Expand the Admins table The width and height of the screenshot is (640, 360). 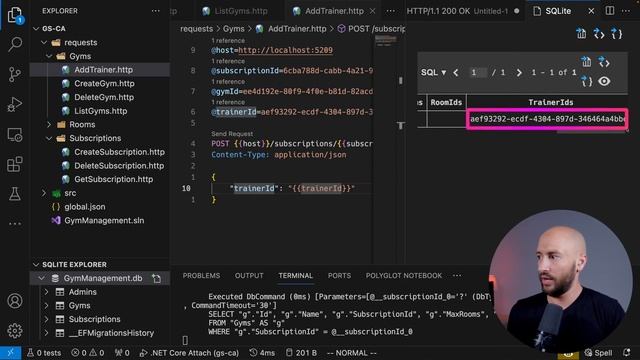tap(47, 292)
